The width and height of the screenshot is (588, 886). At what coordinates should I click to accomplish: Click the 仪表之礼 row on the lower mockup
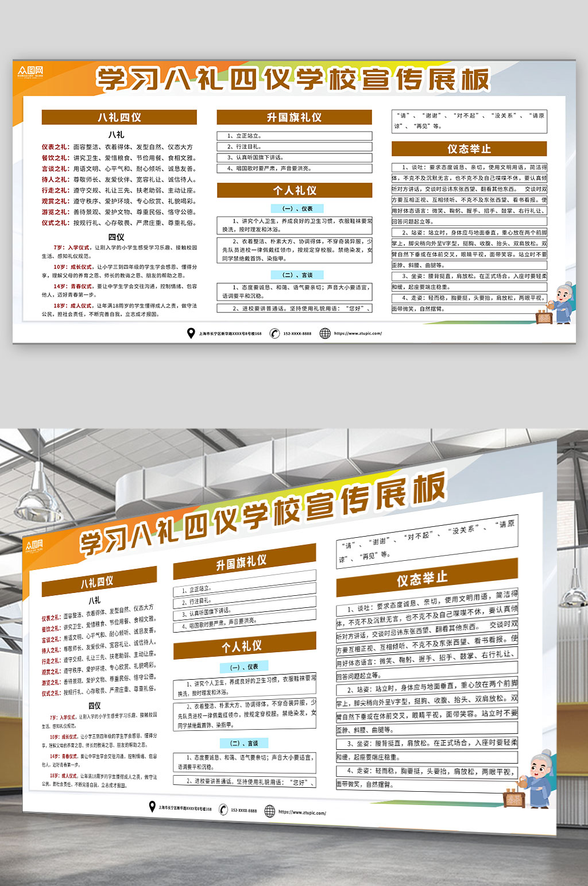click(98, 613)
